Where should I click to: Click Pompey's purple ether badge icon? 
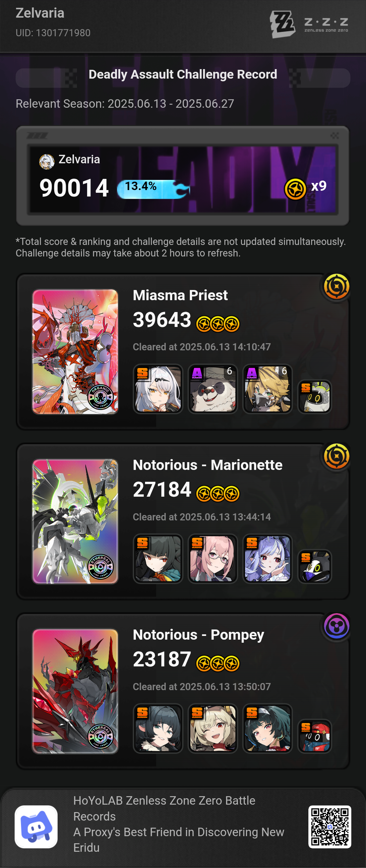coord(337,626)
